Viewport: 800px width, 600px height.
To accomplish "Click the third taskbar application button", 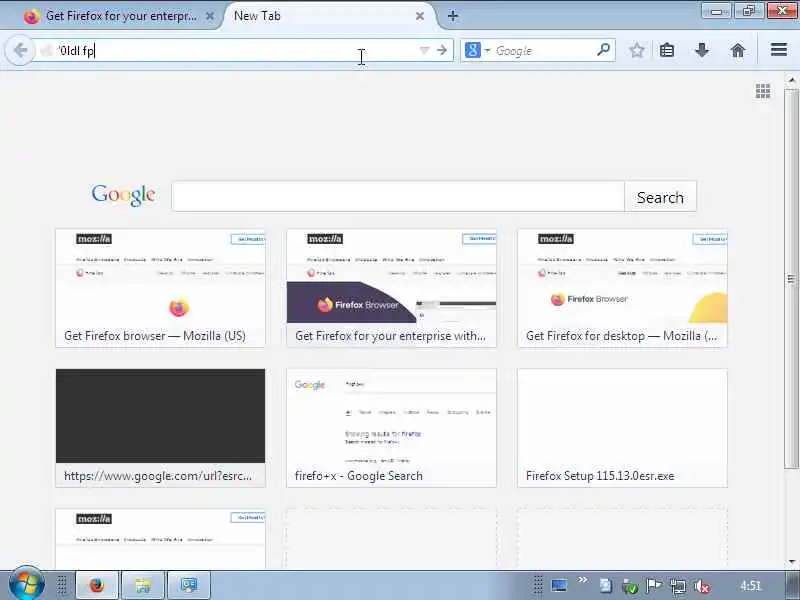I will pos(189,585).
